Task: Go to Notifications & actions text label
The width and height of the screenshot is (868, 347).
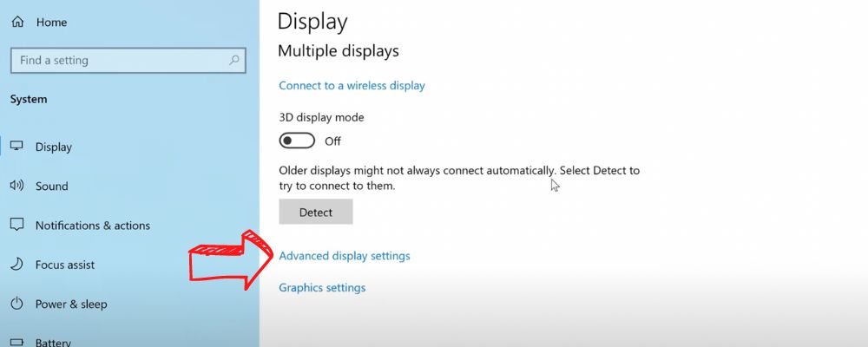Action: [93, 226]
